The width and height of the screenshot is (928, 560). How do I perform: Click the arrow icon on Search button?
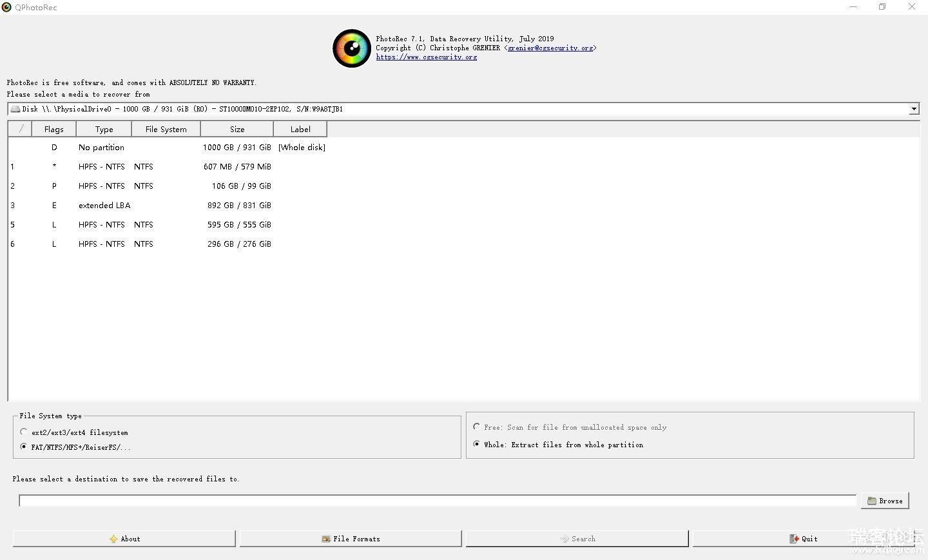(565, 539)
